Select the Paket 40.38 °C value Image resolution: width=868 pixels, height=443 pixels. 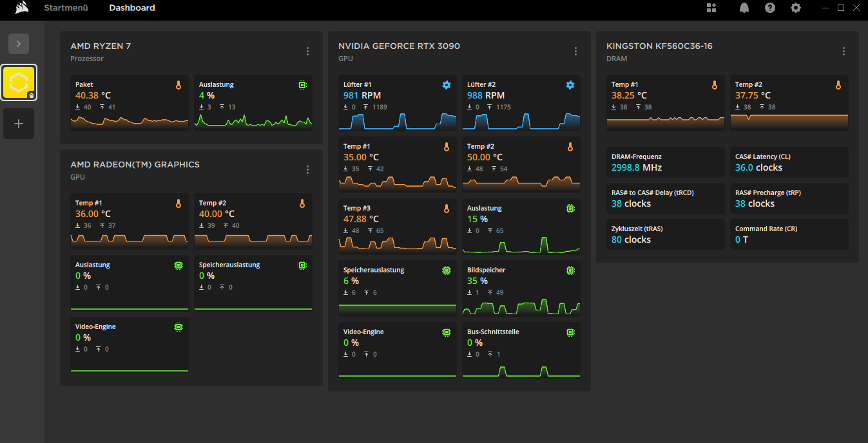(93, 95)
